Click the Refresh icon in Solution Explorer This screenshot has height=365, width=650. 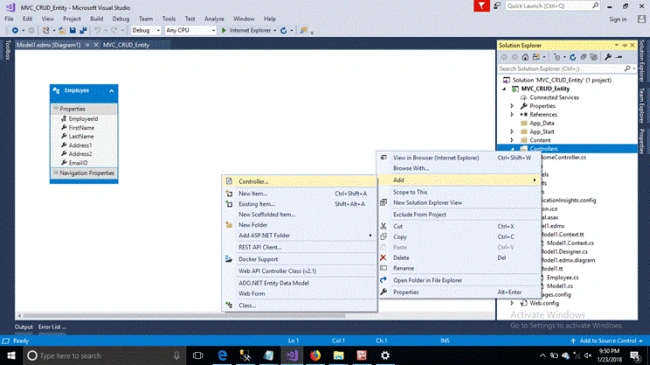click(573, 57)
